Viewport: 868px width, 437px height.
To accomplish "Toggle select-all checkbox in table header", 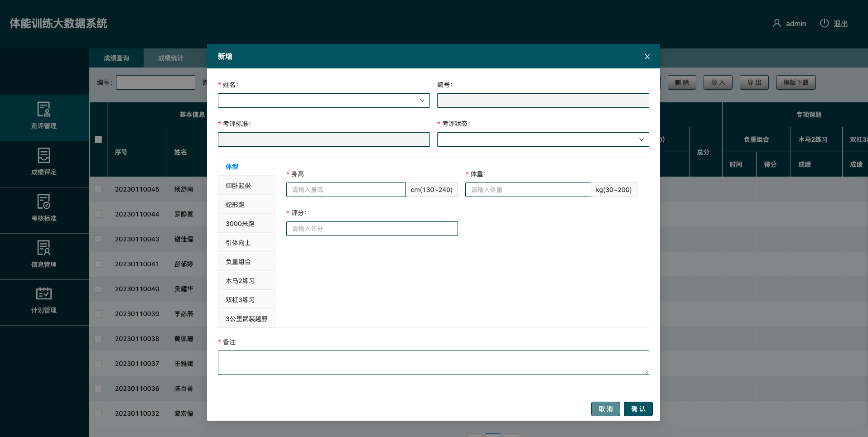I will pos(98,139).
